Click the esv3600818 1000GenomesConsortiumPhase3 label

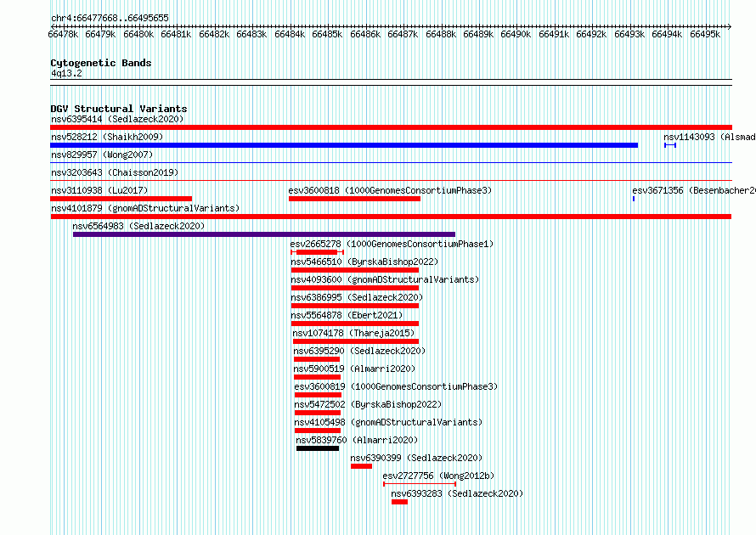pyautogui.click(x=390, y=190)
